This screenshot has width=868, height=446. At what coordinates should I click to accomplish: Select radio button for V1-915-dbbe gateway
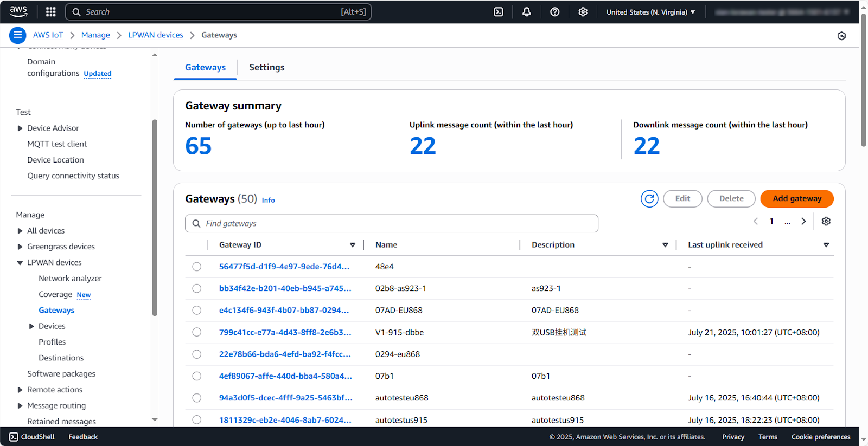click(197, 332)
